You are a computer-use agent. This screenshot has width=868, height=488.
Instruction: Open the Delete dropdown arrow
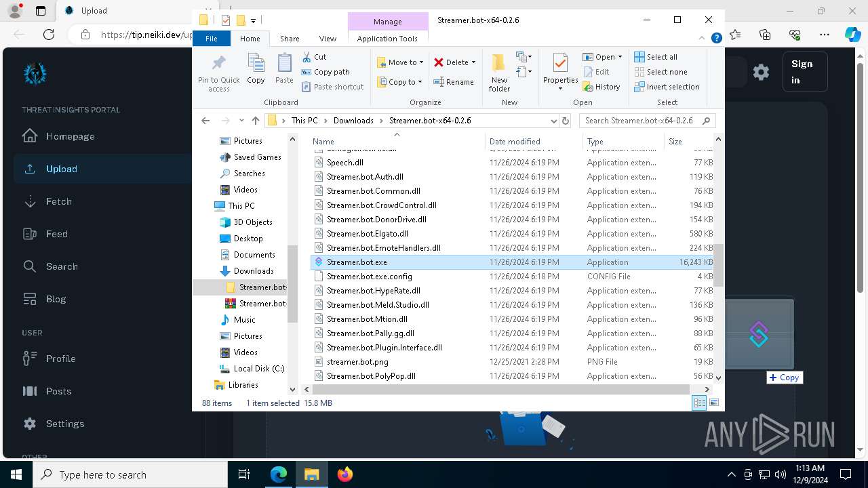pyautogui.click(x=473, y=62)
